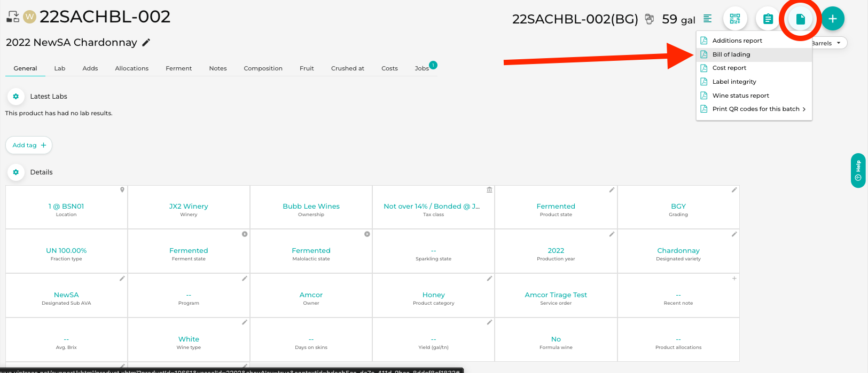Image resolution: width=868 pixels, height=373 pixels.
Task: Open the Notes tab
Action: [x=218, y=68]
